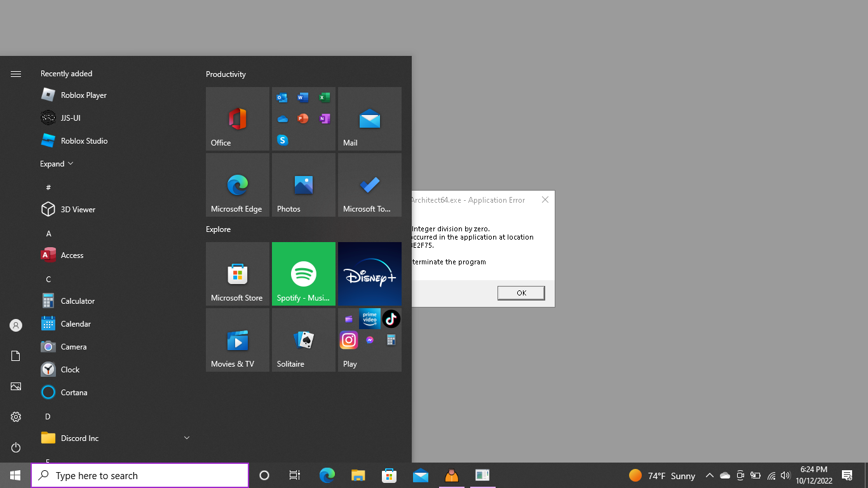Launch JJS-UI from the app list
The width and height of the screenshot is (868, 488).
click(114, 118)
